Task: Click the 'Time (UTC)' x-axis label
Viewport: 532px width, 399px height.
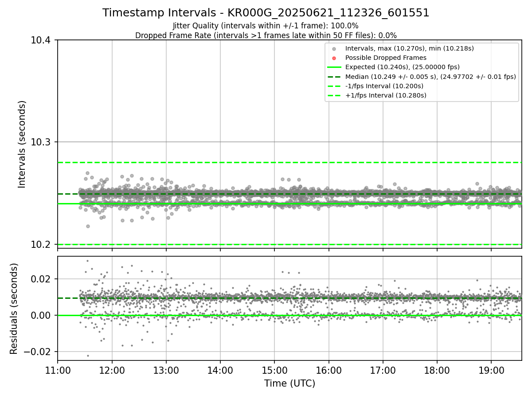Action: 289,383
